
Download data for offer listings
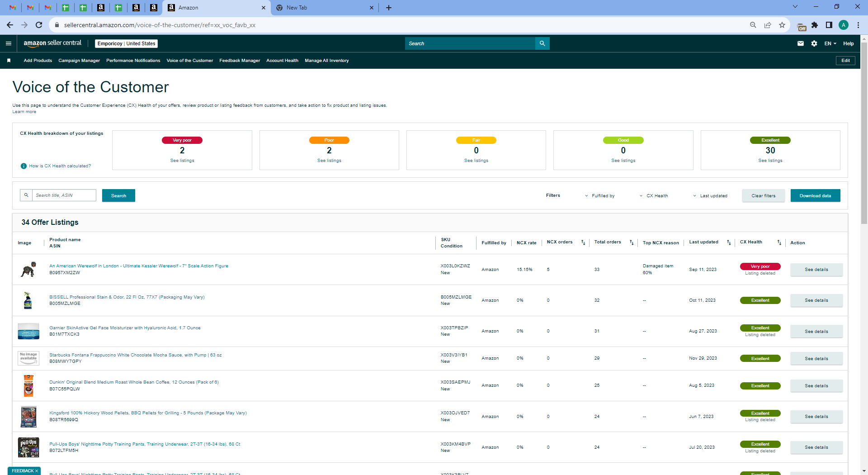click(816, 195)
